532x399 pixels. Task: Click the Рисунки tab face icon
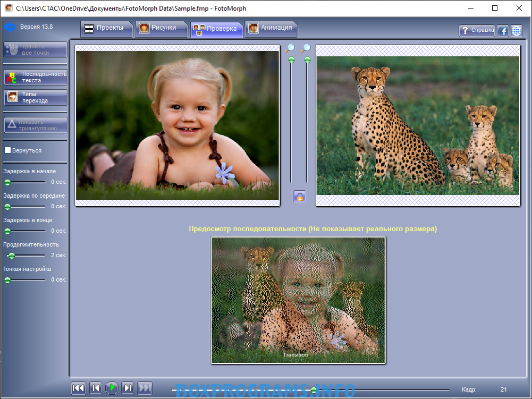click(144, 28)
